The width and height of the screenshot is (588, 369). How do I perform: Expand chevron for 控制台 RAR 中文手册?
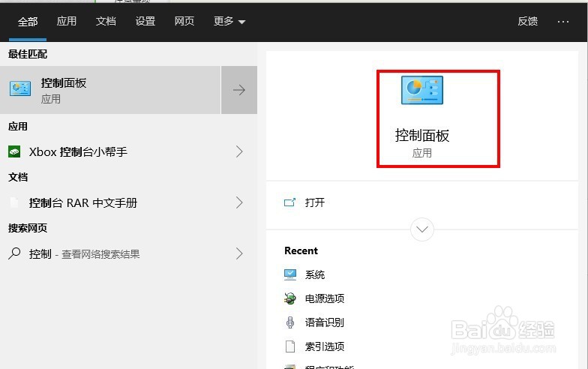tap(239, 202)
